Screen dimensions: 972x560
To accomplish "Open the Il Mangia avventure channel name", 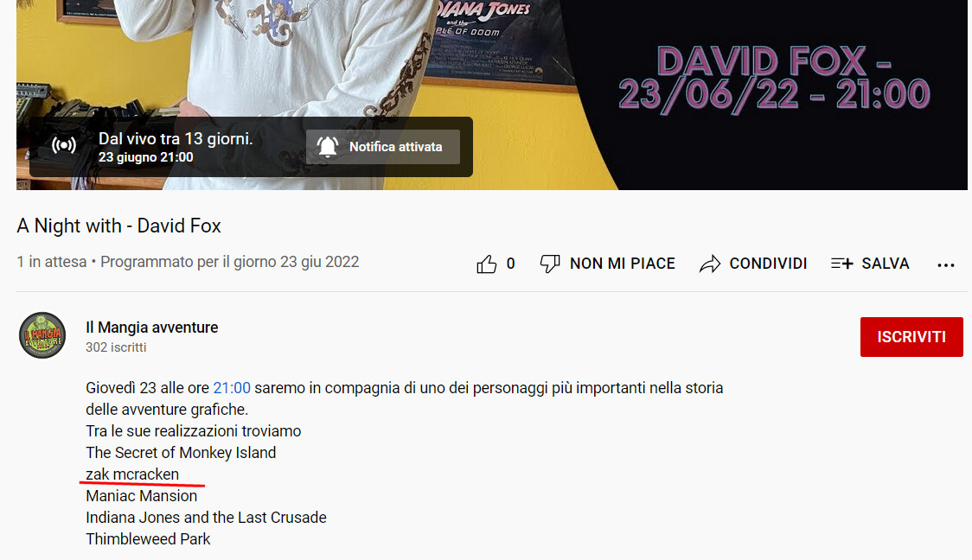I will (x=152, y=327).
